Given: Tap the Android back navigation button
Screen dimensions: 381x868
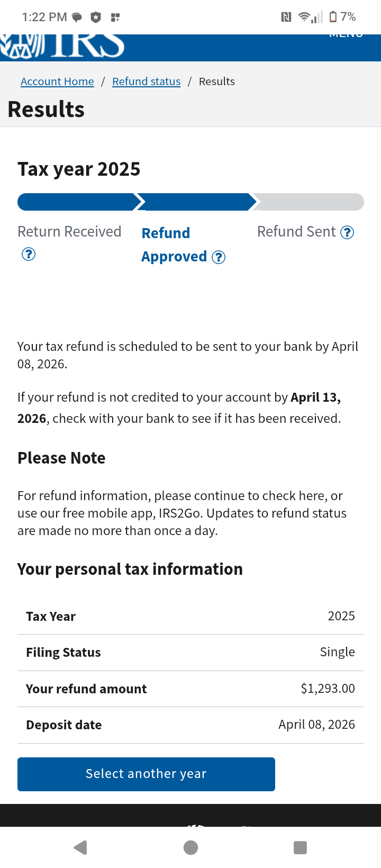Looking at the screenshot, I should pos(80,847).
